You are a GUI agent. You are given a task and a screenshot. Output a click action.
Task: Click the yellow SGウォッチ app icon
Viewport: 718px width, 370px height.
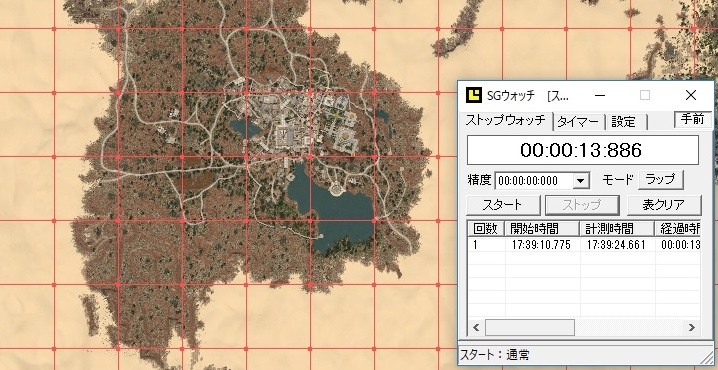point(474,95)
